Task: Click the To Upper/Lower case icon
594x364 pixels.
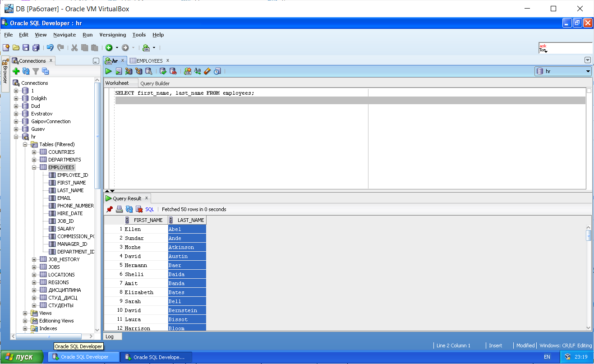Action: click(x=198, y=71)
